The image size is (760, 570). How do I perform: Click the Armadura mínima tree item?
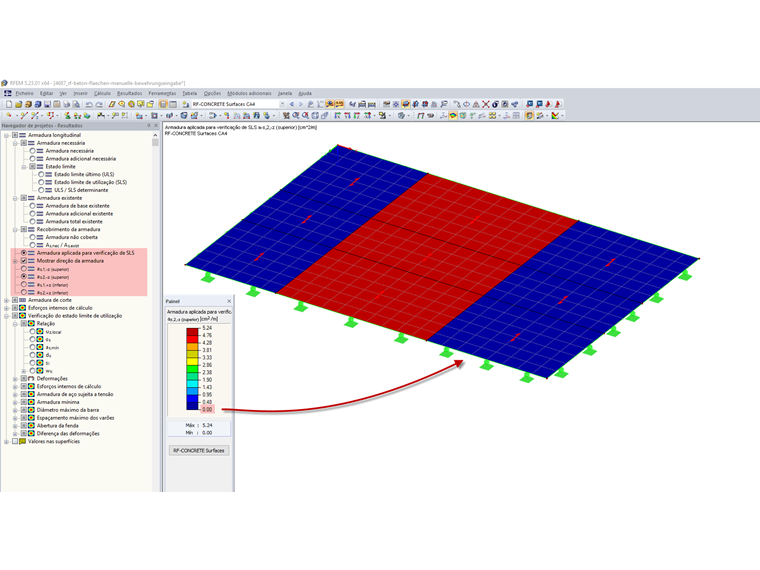coord(58,402)
